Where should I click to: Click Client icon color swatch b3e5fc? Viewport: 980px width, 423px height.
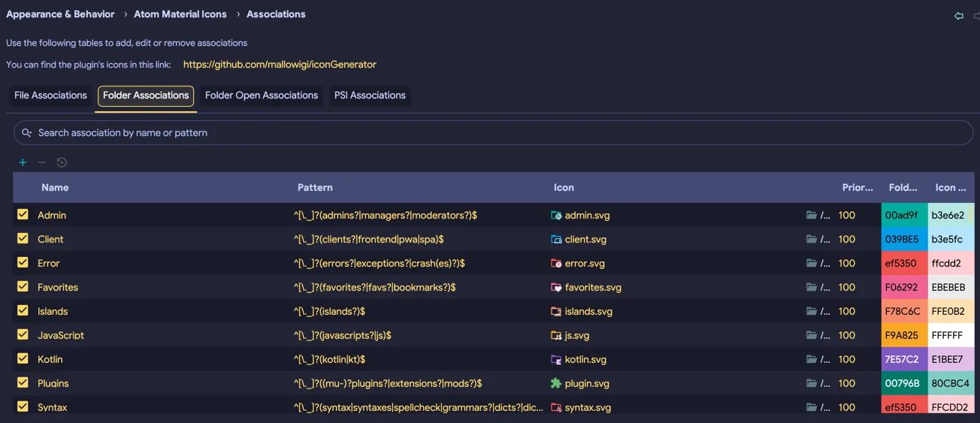click(x=951, y=239)
